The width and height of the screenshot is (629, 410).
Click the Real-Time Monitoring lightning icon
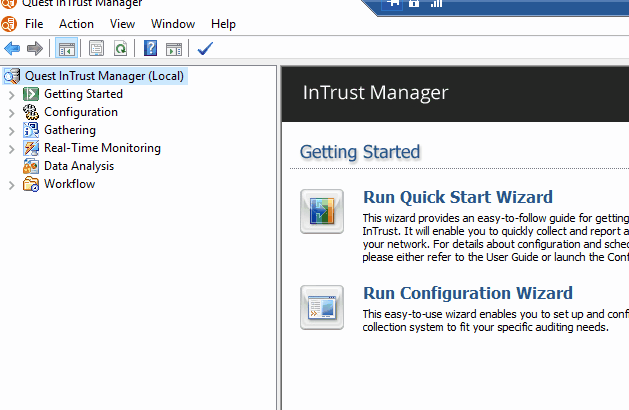pyautogui.click(x=31, y=148)
